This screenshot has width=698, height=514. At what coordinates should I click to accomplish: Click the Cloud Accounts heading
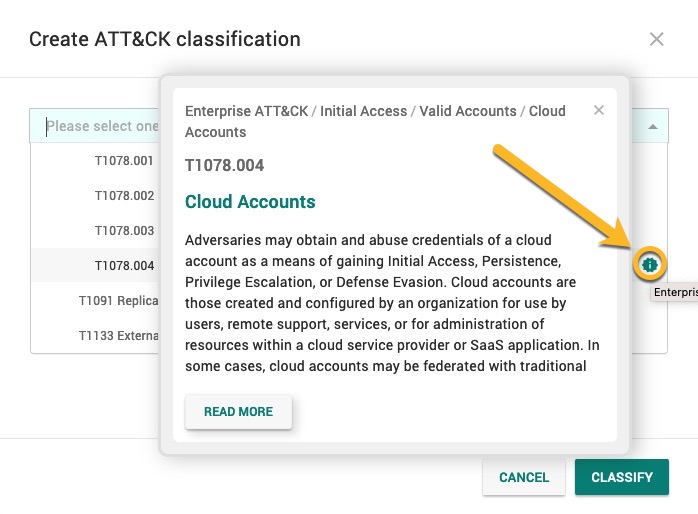(250, 202)
